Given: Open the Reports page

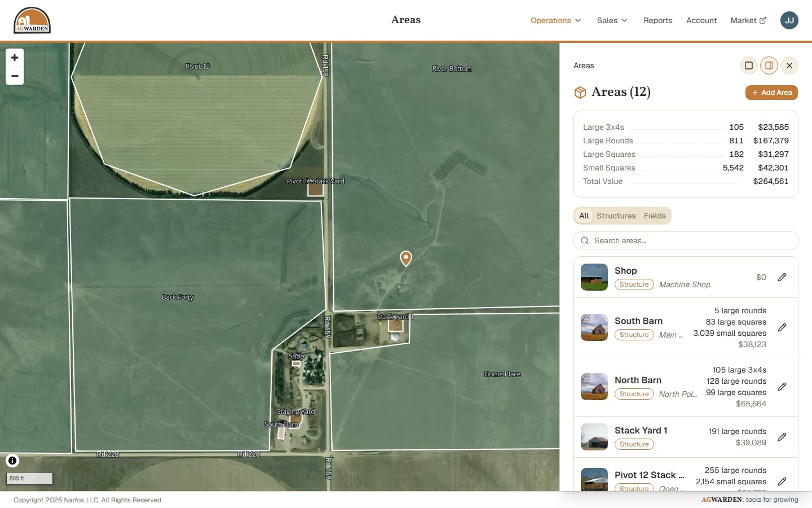Looking at the screenshot, I should coord(658,20).
